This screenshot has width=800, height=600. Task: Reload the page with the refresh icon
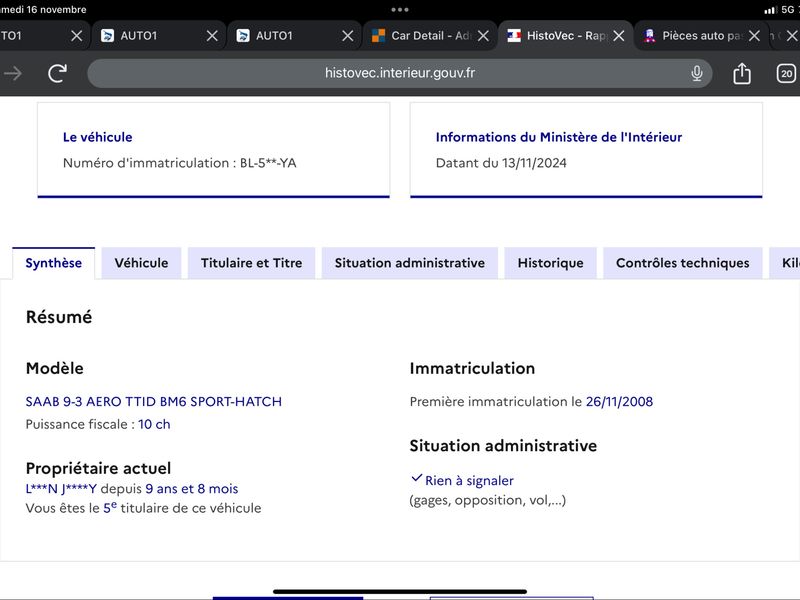[x=58, y=73]
